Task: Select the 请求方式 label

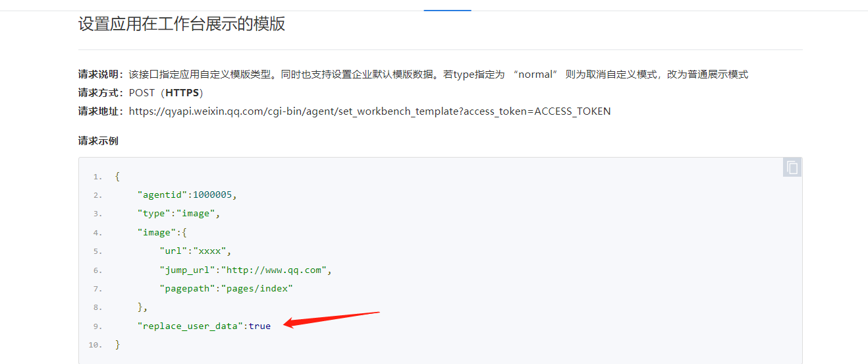Action: pyautogui.click(x=101, y=93)
